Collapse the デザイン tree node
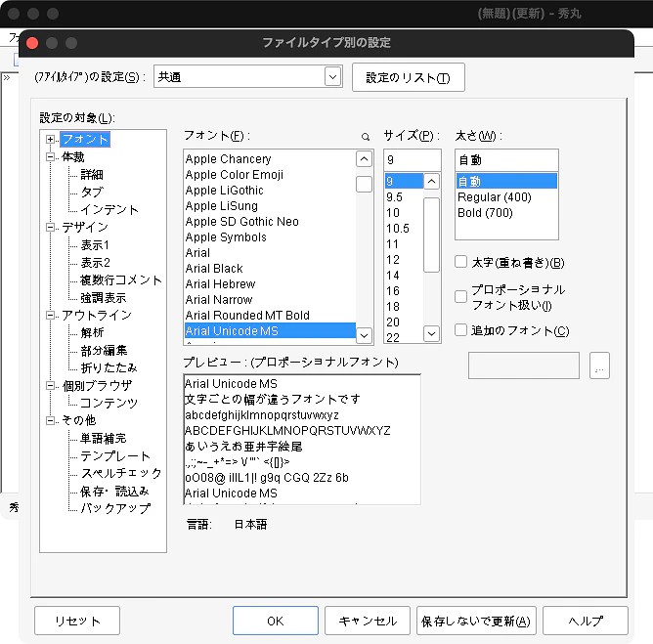Image resolution: width=653 pixels, height=644 pixels. [x=51, y=228]
